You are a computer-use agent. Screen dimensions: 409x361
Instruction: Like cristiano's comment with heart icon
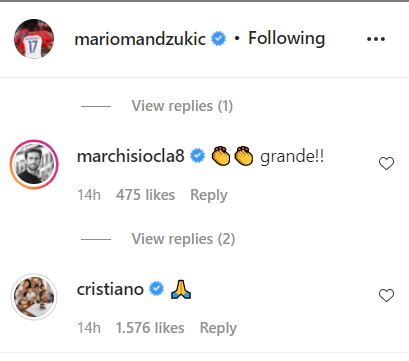(386, 295)
